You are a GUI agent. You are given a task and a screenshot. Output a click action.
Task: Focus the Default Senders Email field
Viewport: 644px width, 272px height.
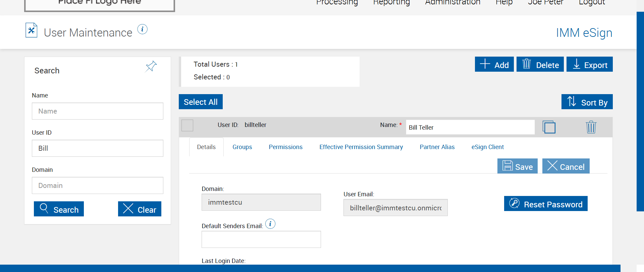(x=261, y=240)
